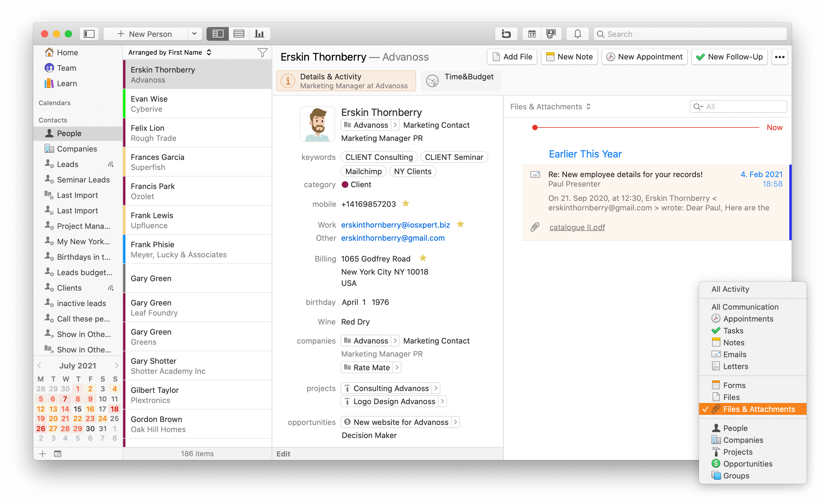The image size is (825, 504).
Task: Click the Client category color dot
Action: tap(345, 185)
